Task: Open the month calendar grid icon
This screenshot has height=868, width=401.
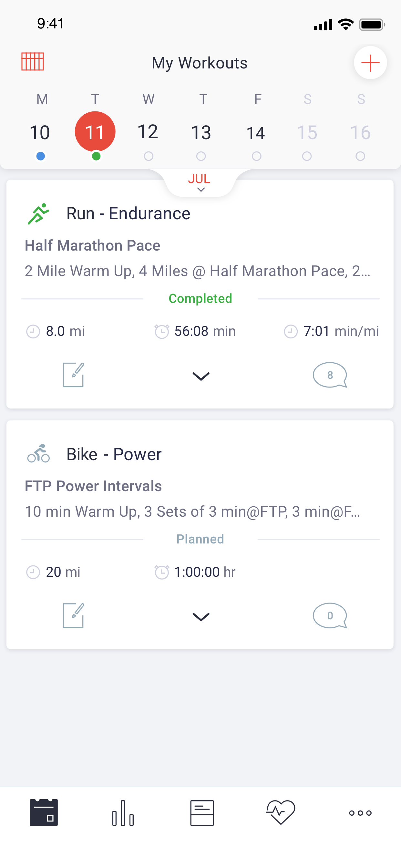Action: click(x=33, y=62)
